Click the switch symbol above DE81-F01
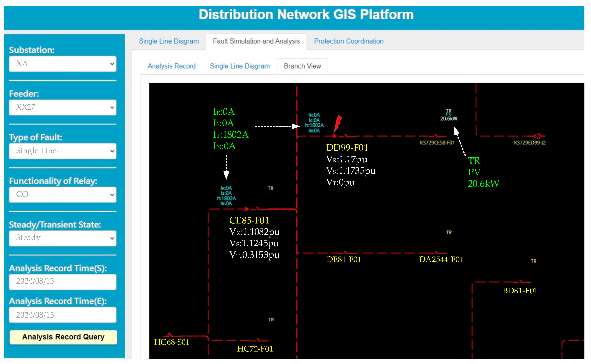 coord(347,253)
